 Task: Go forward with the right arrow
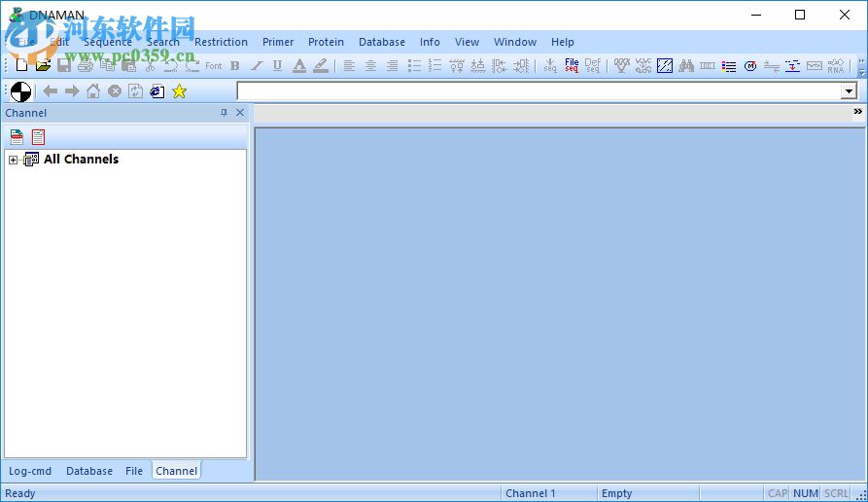(72, 90)
